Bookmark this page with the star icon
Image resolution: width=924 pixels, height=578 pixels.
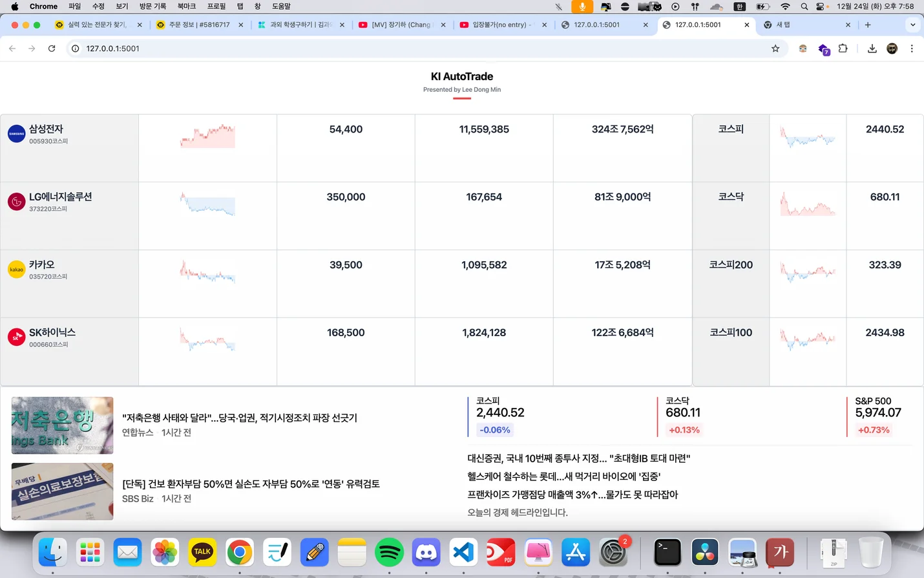(775, 48)
